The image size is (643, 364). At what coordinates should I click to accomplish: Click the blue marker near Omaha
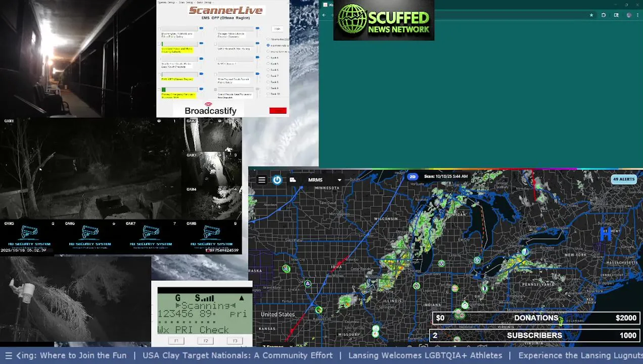[307, 284]
